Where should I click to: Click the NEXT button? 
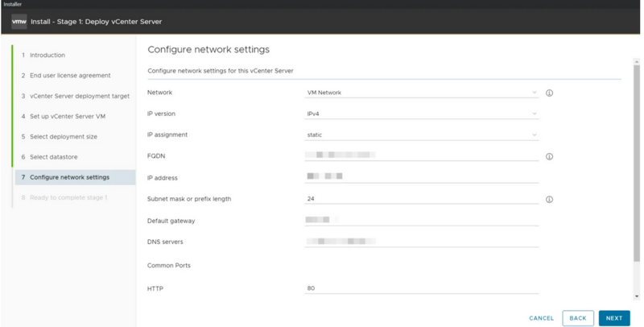[x=614, y=318]
